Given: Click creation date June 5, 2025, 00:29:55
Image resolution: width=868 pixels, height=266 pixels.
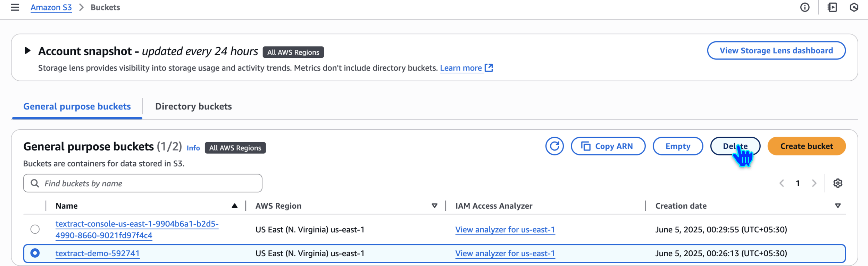Looking at the screenshot, I should (721, 229).
